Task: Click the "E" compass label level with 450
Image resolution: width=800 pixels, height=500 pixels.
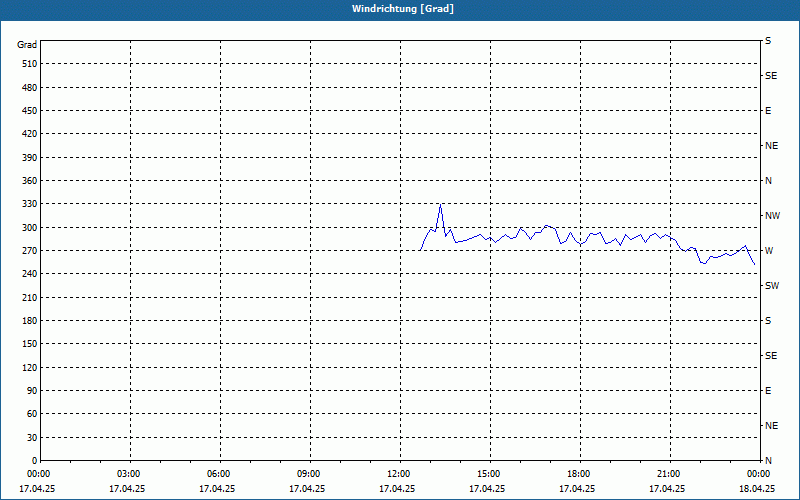Action: point(768,111)
